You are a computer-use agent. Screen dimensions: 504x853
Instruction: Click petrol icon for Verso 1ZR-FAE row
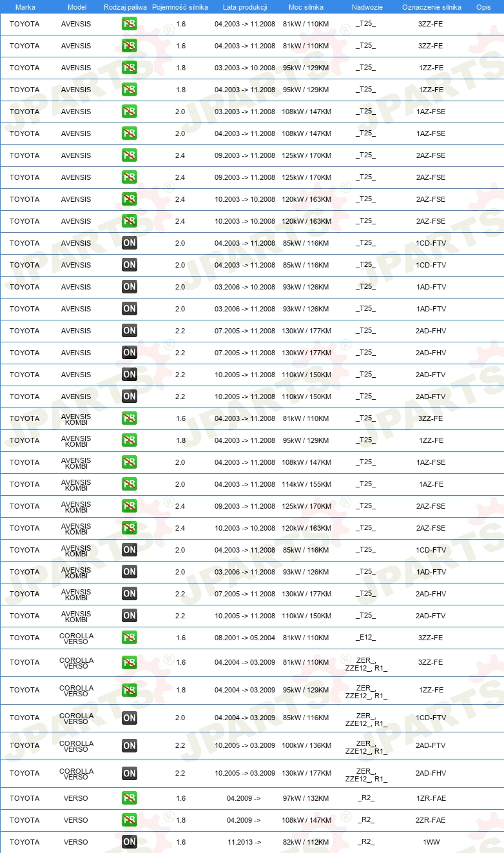click(130, 798)
